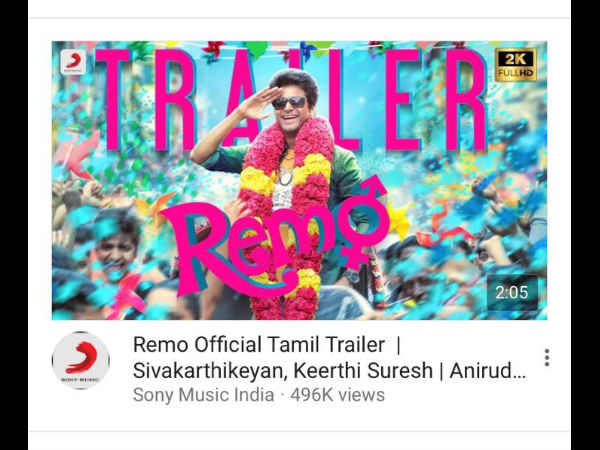Click the Sivakarthikeyan, Keerthi Suresh title line
Viewport: 600px width, 450px height.
point(282,370)
